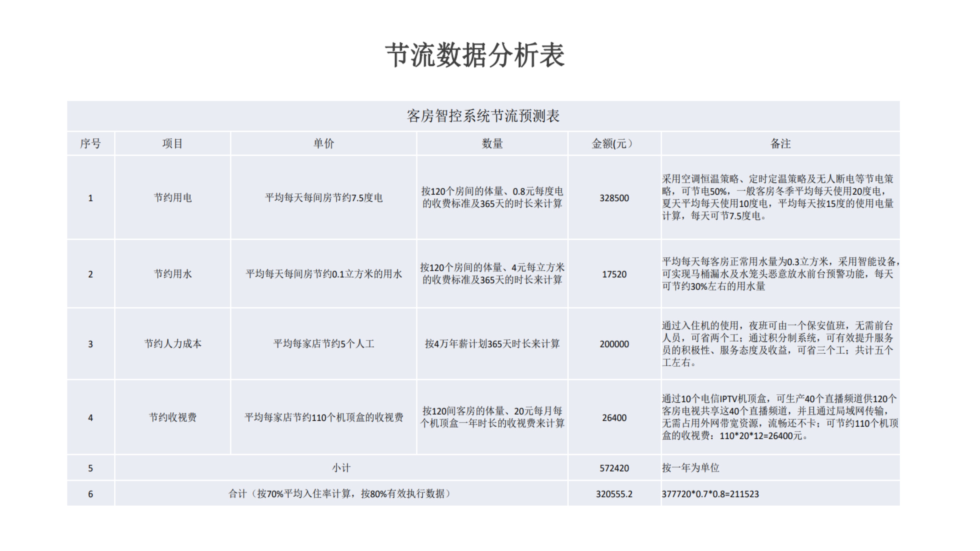Select sequence number 2 cell

click(x=91, y=274)
